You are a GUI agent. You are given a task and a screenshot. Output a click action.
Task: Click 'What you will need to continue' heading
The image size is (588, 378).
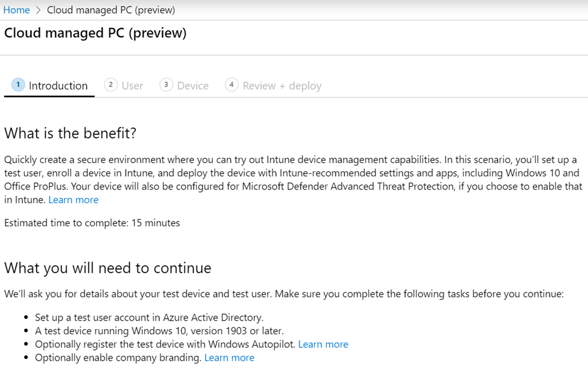pyautogui.click(x=107, y=268)
